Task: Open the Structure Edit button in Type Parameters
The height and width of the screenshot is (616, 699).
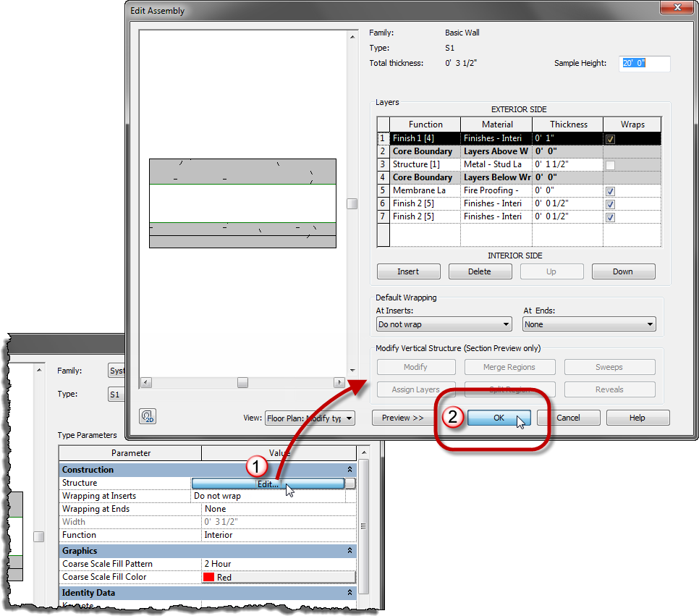Action: tap(266, 483)
